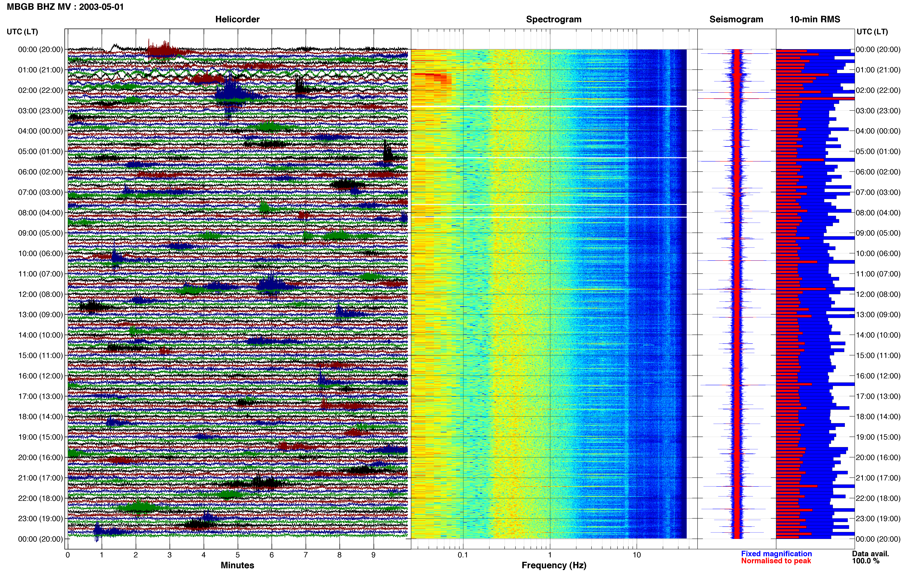Click the '5' tick on the Minutes axis
This screenshot has width=924, height=578.
238,555
